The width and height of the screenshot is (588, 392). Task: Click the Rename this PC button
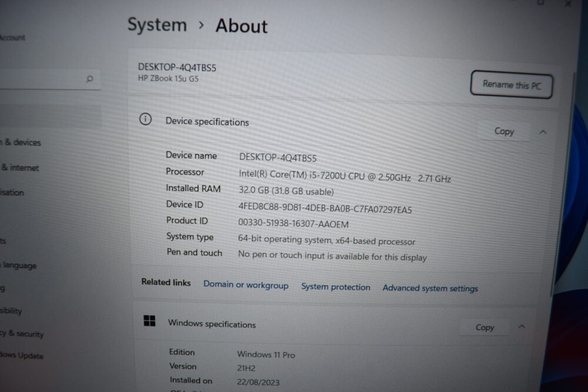coord(511,85)
